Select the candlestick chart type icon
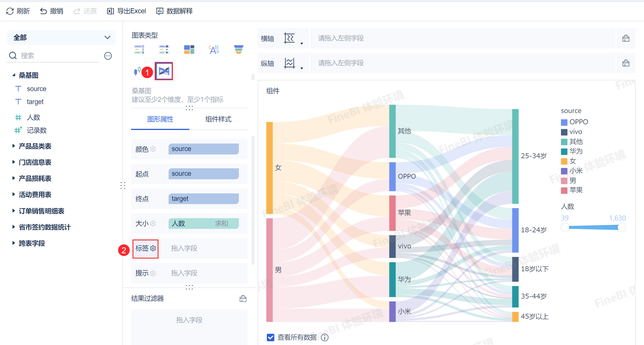Viewport: 644px width, 345px height. [x=137, y=71]
